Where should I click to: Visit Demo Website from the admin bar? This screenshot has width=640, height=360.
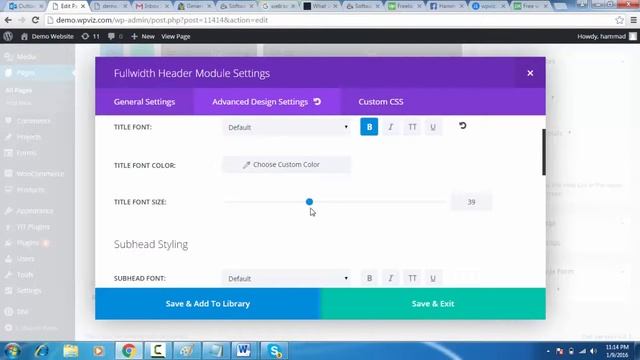47,36
